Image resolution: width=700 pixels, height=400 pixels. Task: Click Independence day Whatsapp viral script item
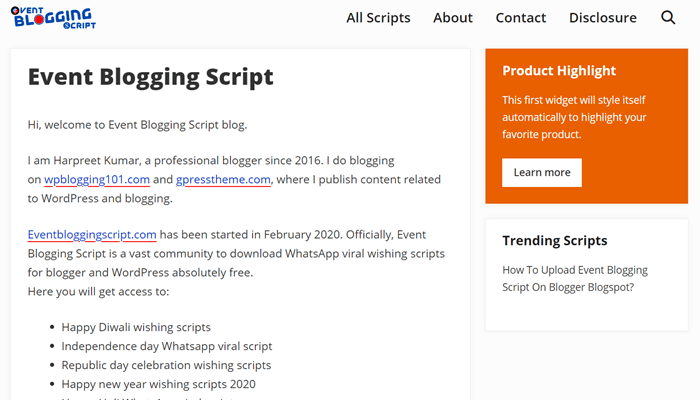(167, 346)
